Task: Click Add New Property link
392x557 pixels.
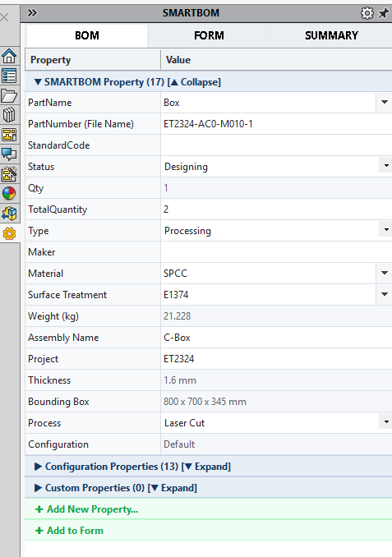Action: [87, 509]
